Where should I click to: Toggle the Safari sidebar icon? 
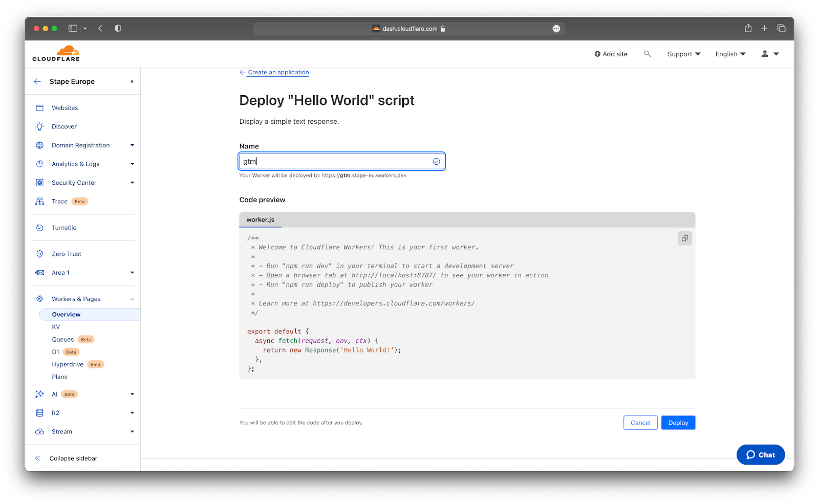click(73, 28)
